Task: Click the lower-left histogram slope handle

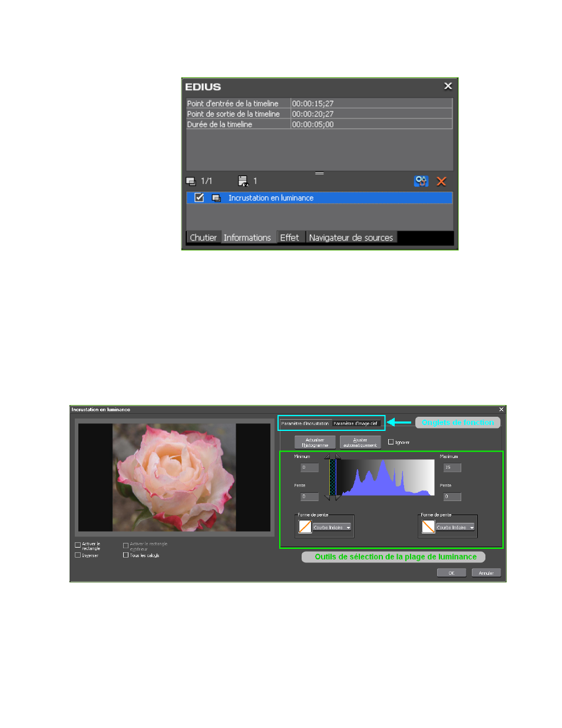Action: [x=328, y=498]
